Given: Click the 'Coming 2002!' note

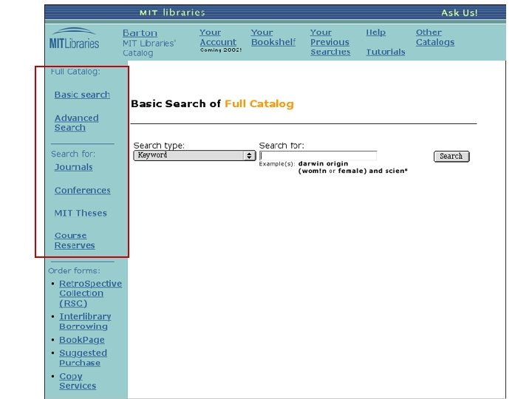Looking at the screenshot, I should coord(221,50).
